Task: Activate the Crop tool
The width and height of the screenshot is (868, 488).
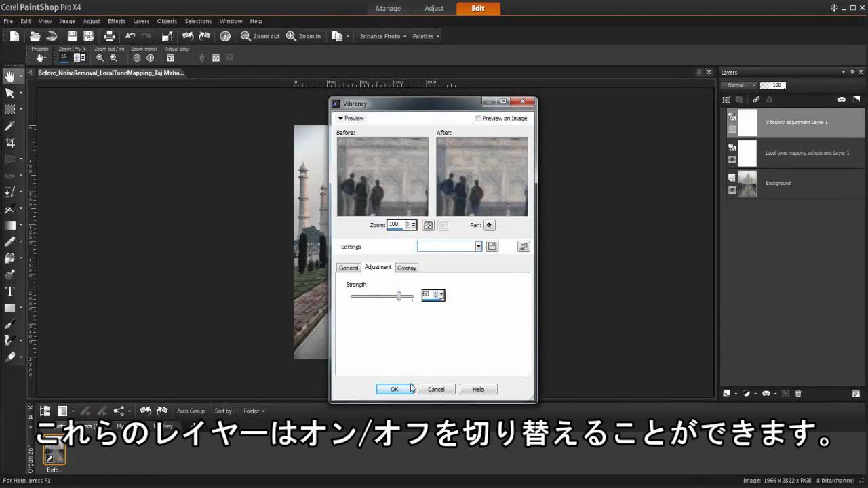Action: pos(9,142)
